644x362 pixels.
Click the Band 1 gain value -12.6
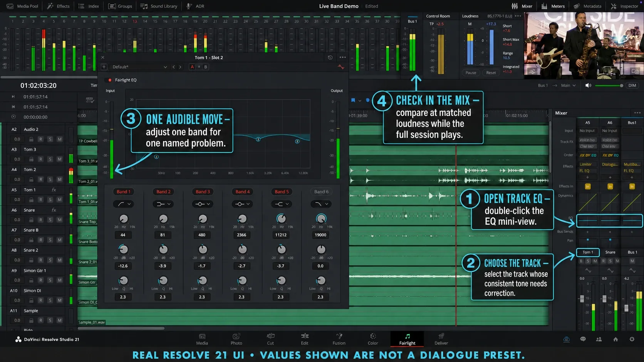123,266
